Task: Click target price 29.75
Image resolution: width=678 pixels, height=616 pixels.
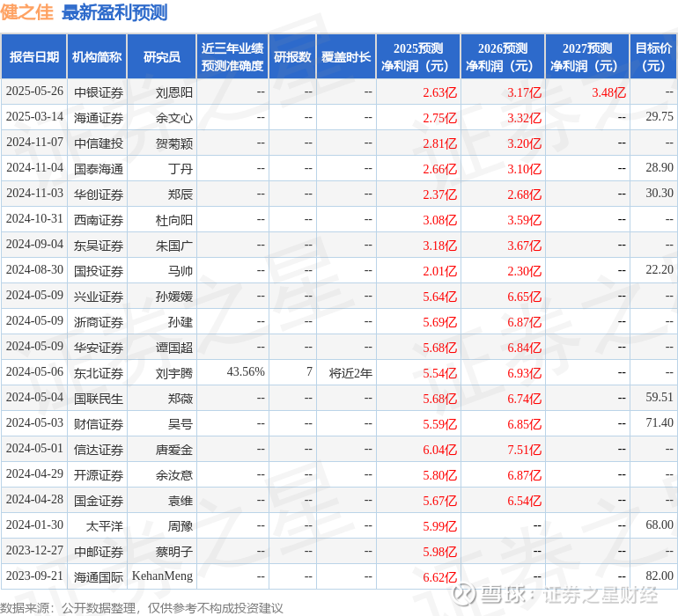Action: coord(660,117)
